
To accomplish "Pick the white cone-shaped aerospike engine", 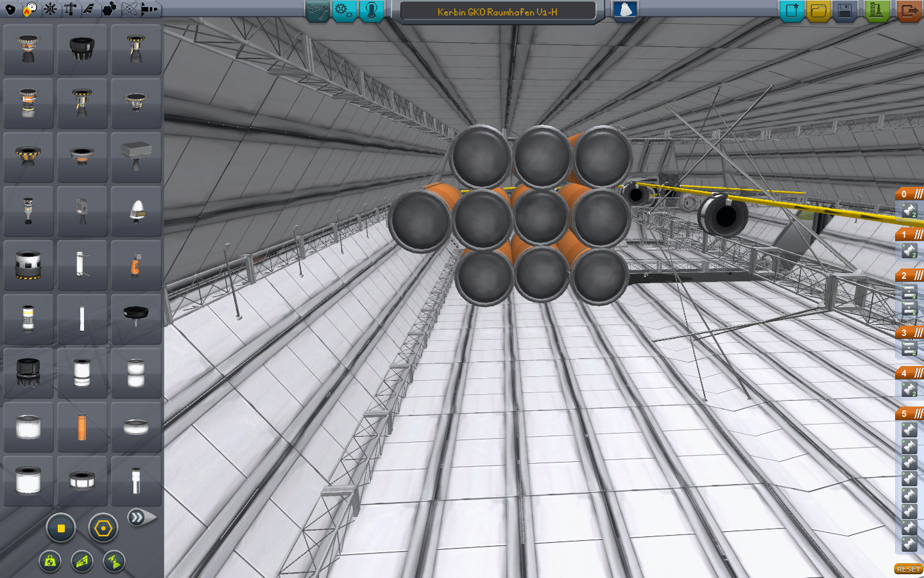I will click(136, 211).
